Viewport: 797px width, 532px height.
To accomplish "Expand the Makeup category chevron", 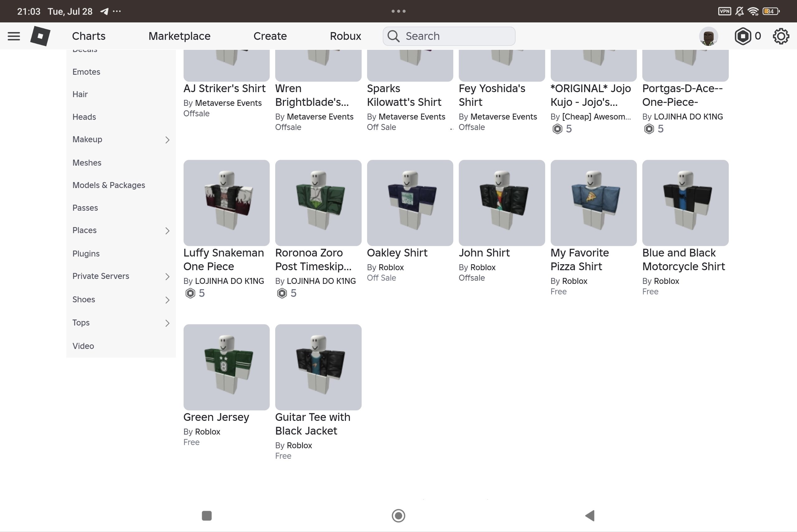I will coord(167,140).
